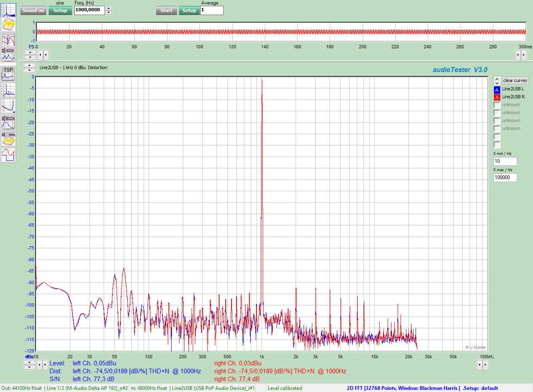Open speaker 3D waterfall measurement icon
Image resolution: width=533 pixels, height=392 pixels.
click(x=8, y=139)
